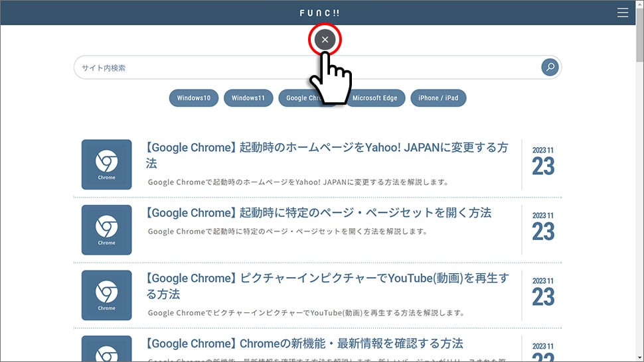Click the scrollbar up arrow

[x=640, y=4]
